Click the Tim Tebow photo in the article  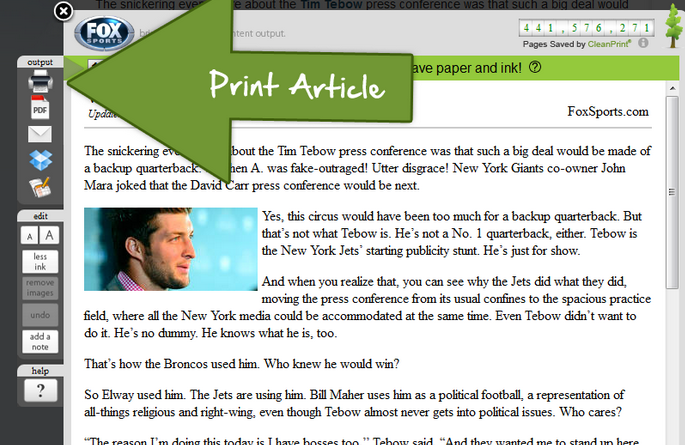[x=171, y=249]
